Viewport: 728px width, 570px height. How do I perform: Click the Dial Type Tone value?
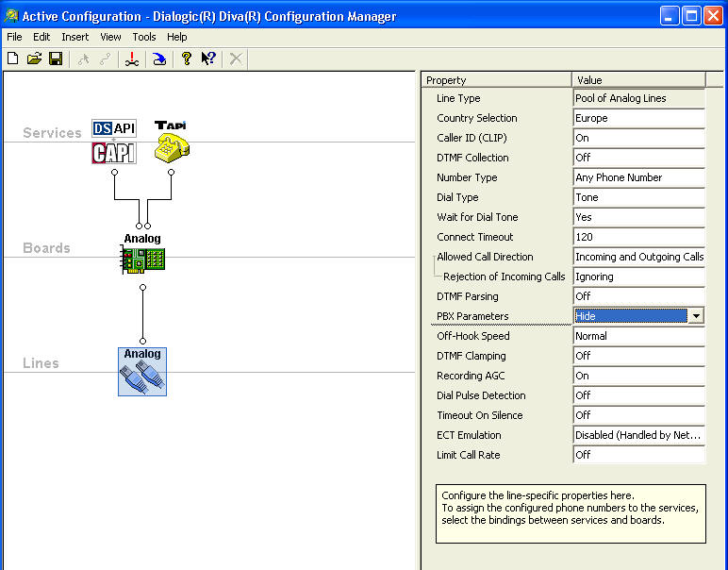pyautogui.click(x=639, y=197)
